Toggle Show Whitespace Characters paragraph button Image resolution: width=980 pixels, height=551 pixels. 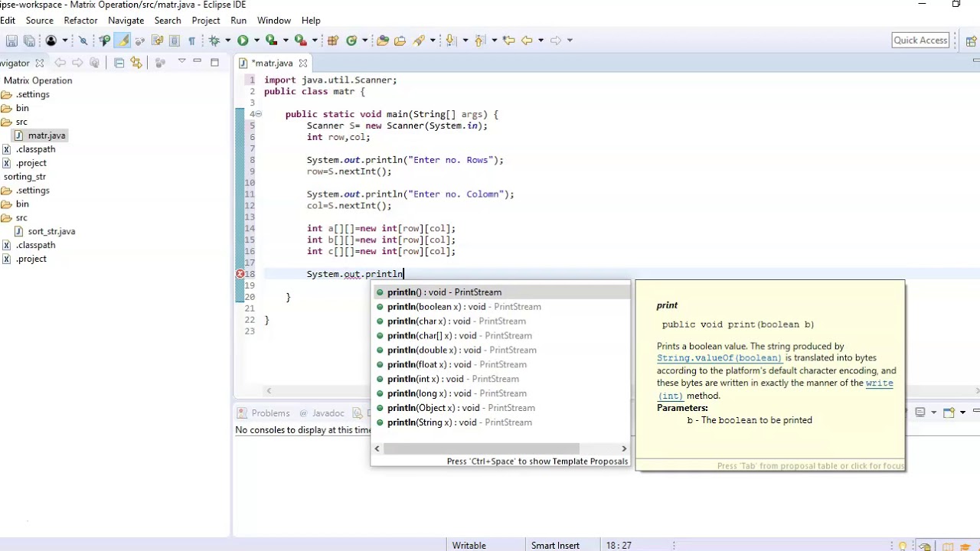pos(191,41)
